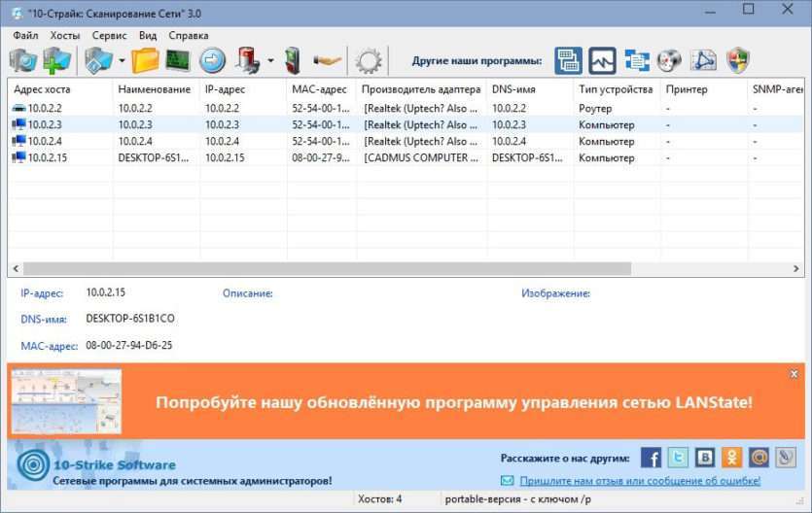The image size is (812, 513).
Task: Click the blue round arrow icon
Action: click(212, 60)
